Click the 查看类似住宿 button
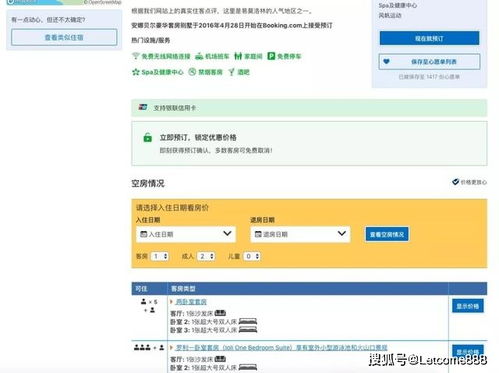 [x=64, y=37]
